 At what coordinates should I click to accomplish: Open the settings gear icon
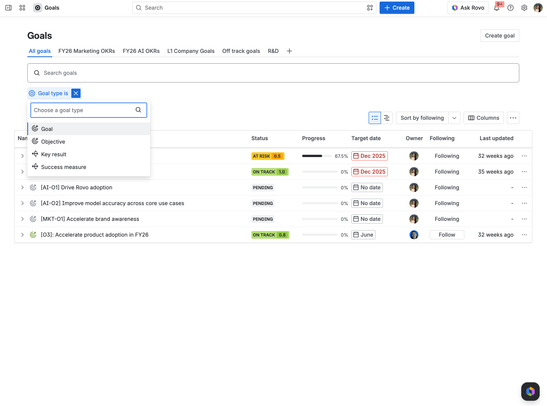click(524, 8)
